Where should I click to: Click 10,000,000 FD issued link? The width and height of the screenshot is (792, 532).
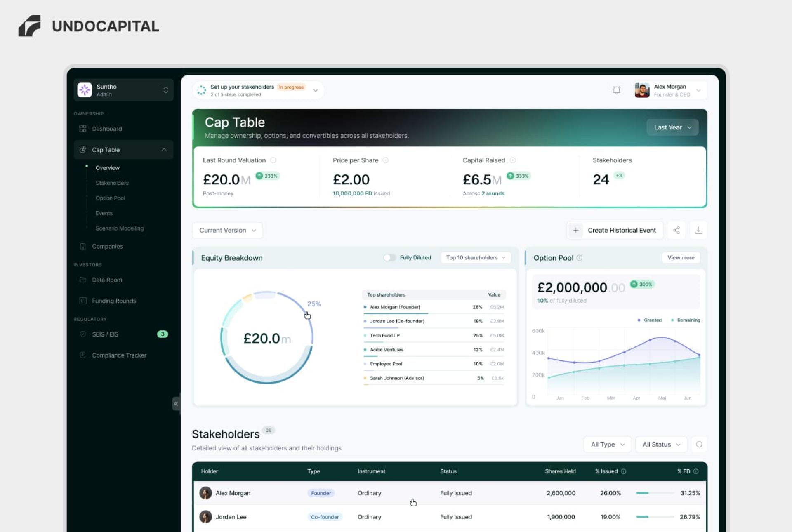point(361,193)
